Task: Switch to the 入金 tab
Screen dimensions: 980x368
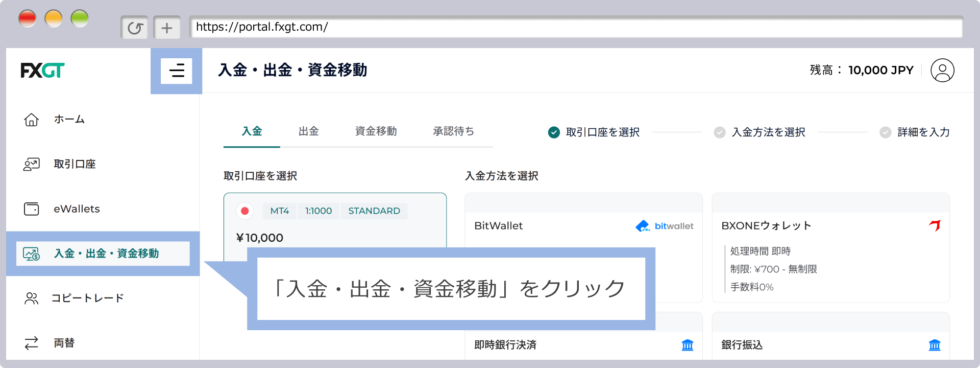Action: pos(252,131)
